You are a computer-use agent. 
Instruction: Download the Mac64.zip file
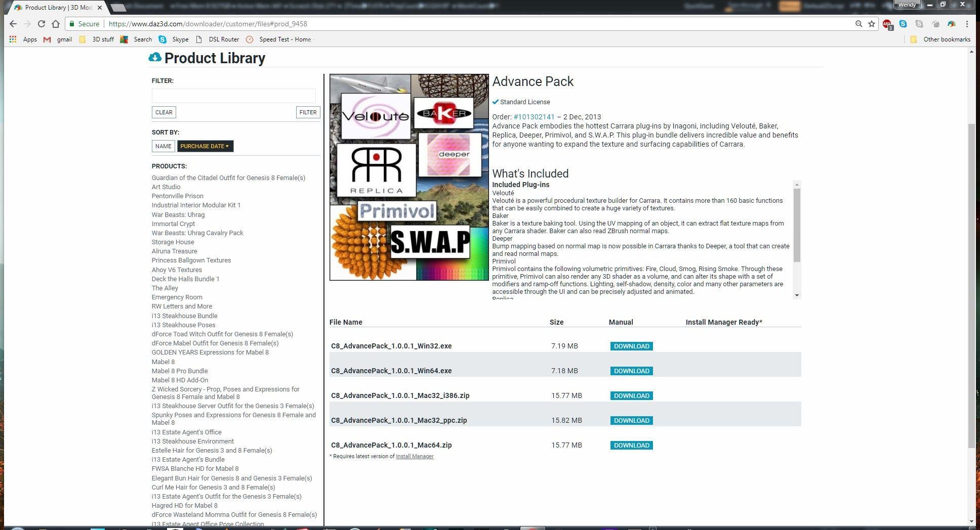[631, 445]
